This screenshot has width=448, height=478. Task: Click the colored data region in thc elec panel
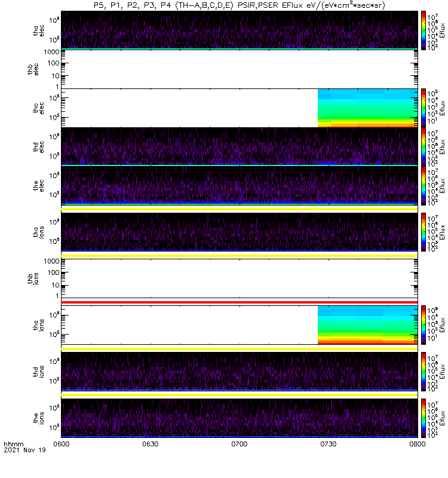pos(367,108)
